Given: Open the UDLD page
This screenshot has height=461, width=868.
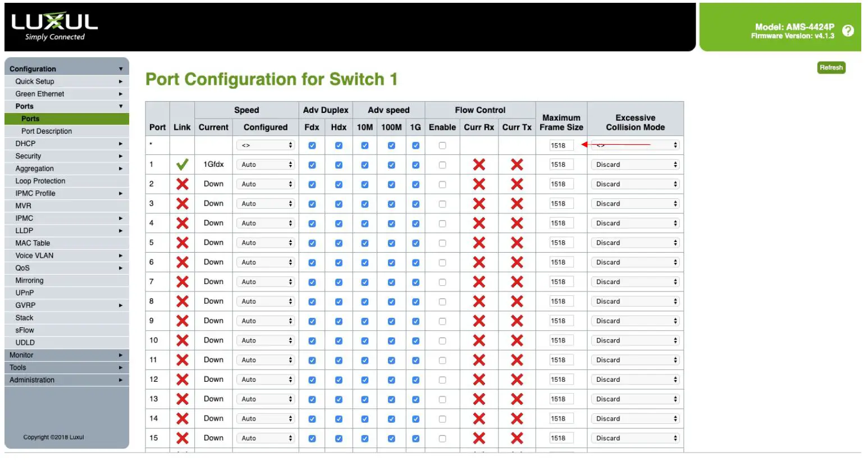Looking at the screenshot, I should click(67, 343).
